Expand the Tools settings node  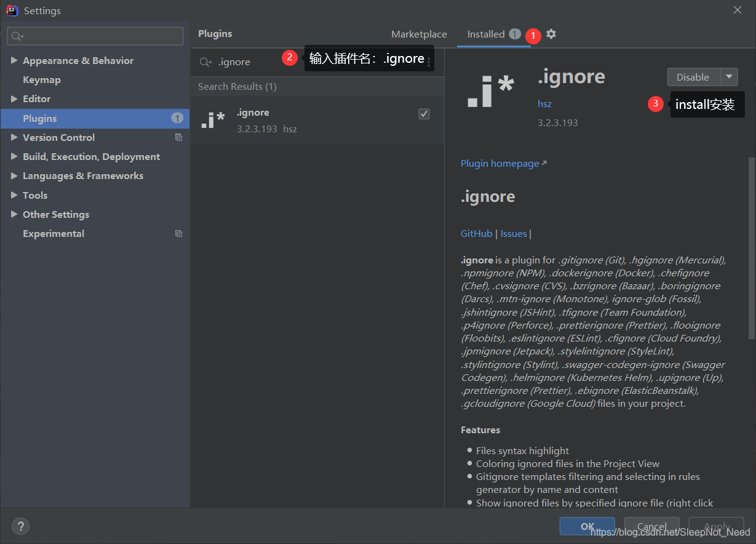click(14, 195)
